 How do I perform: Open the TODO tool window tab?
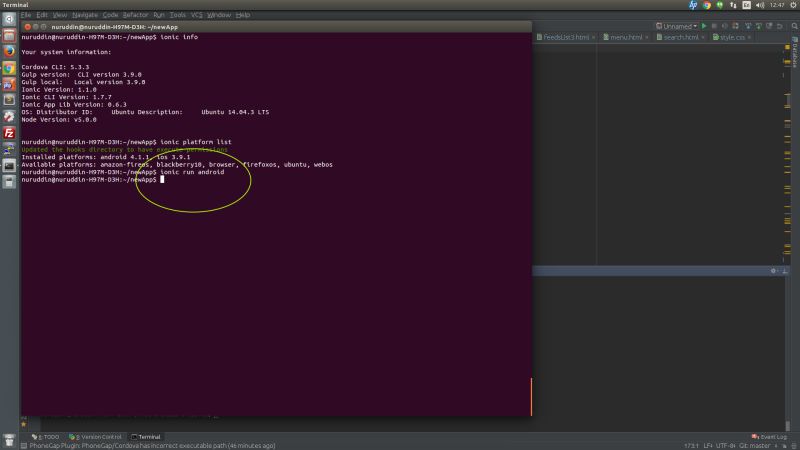coord(45,437)
